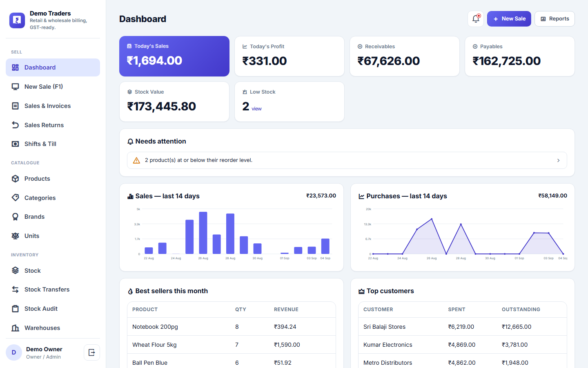Open the Today's Profit card
Image resolution: width=588 pixels, height=368 pixels.
point(290,56)
